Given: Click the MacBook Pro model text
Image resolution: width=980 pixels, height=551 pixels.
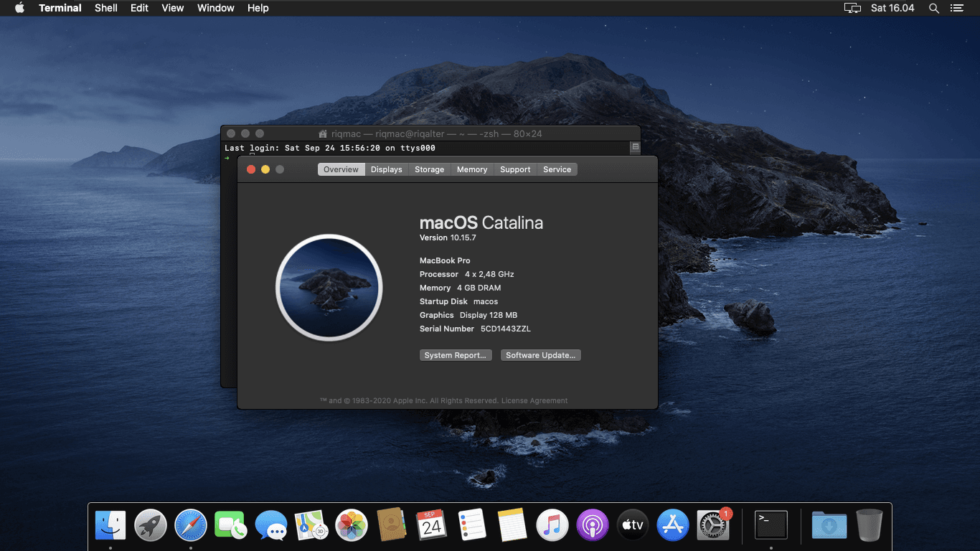Looking at the screenshot, I should 445,260.
